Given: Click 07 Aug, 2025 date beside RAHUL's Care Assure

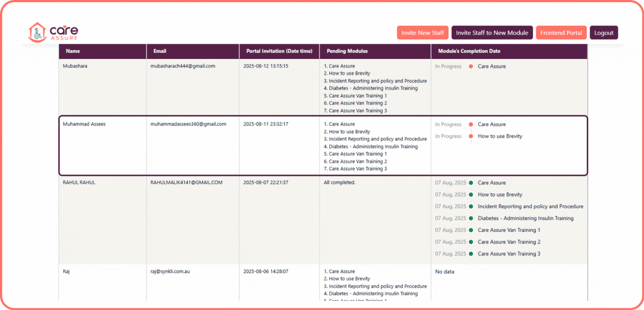Looking at the screenshot, I should coord(450,183).
